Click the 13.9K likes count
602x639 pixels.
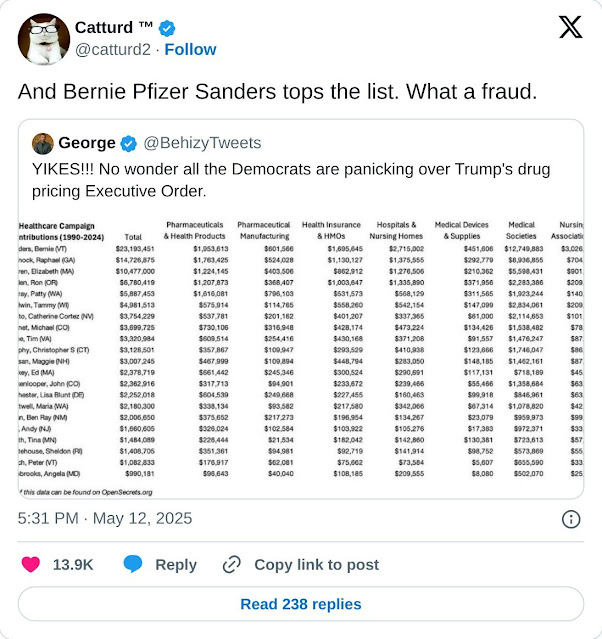click(x=73, y=564)
